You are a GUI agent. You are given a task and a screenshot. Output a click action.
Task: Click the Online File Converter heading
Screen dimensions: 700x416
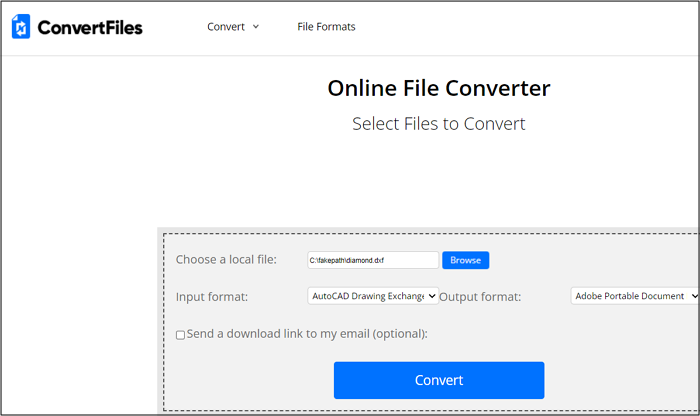[x=439, y=88]
